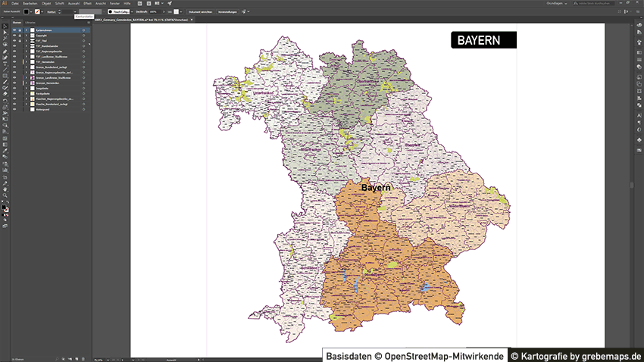Expand the Seegebiete layer
This screenshot has height=362, width=644.
coord(25,88)
